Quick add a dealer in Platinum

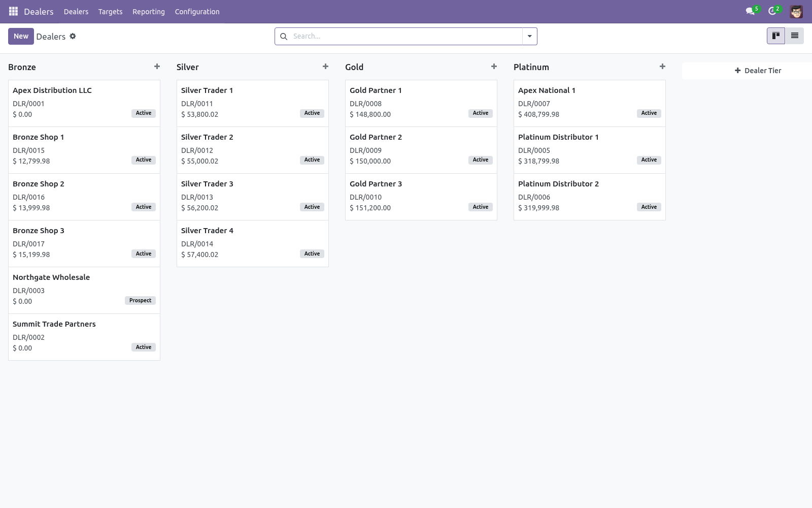662,67
